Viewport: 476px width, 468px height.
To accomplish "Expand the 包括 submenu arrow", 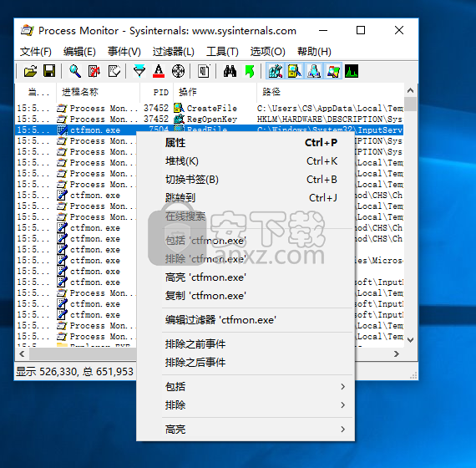I will point(342,387).
